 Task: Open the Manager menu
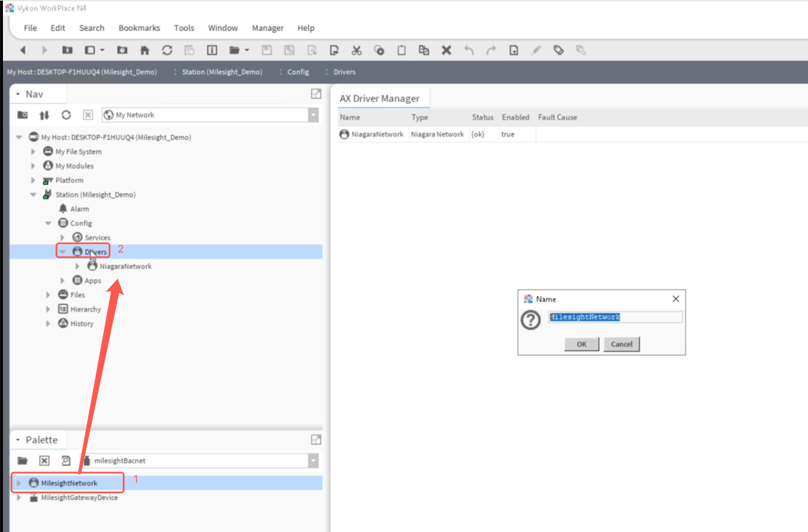[267, 28]
